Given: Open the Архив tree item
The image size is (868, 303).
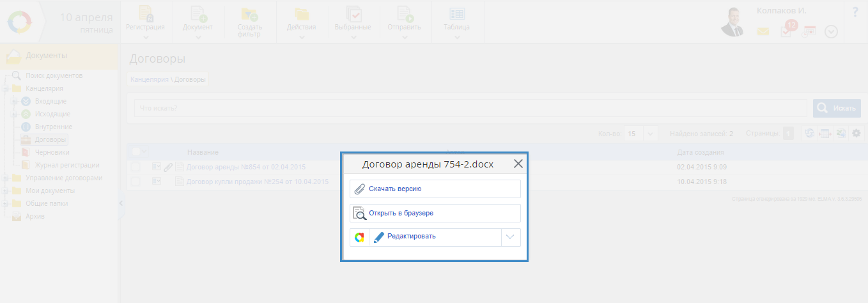Looking at the screenshot, I should click(35, 216).
